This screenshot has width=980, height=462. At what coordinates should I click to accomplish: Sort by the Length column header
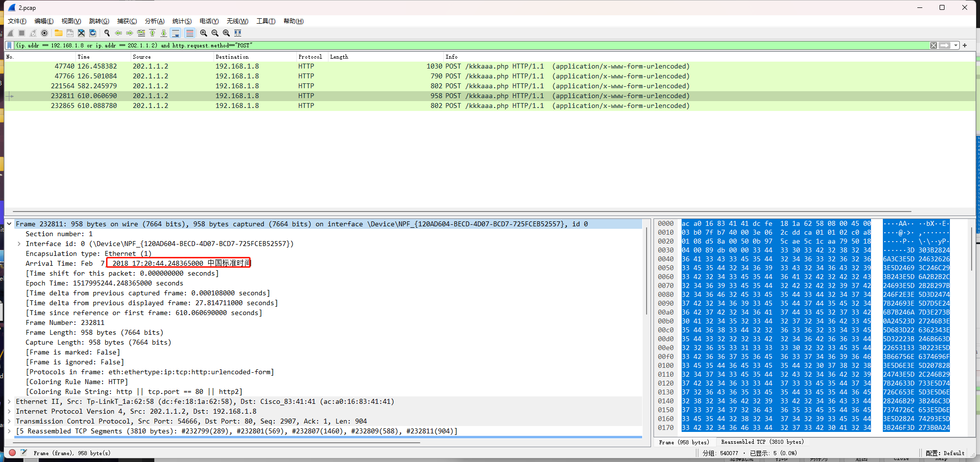[385, 57]
